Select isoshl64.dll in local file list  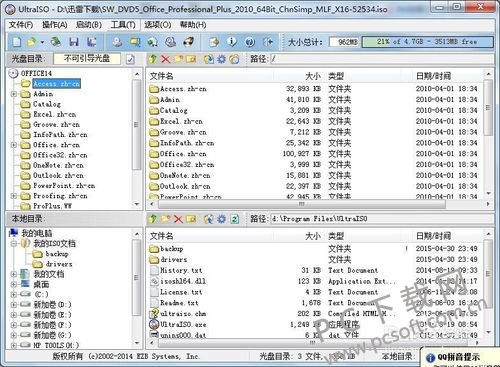click(183, 281)
